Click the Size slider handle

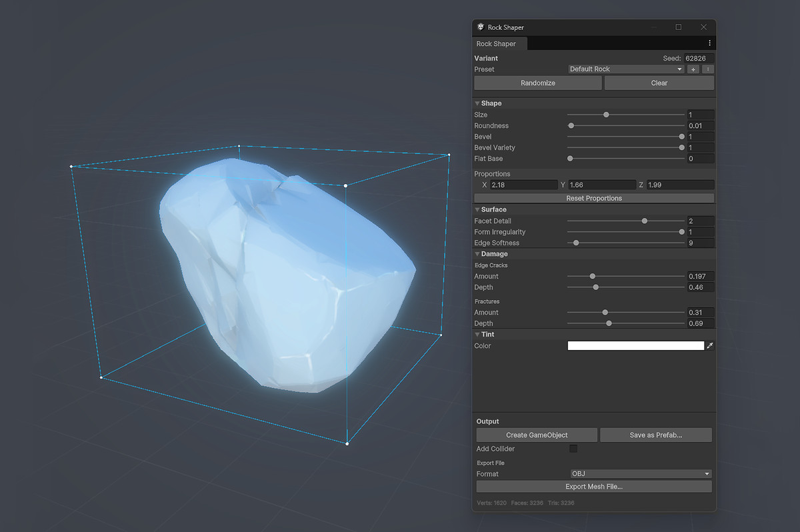click(x=606, y=115)
